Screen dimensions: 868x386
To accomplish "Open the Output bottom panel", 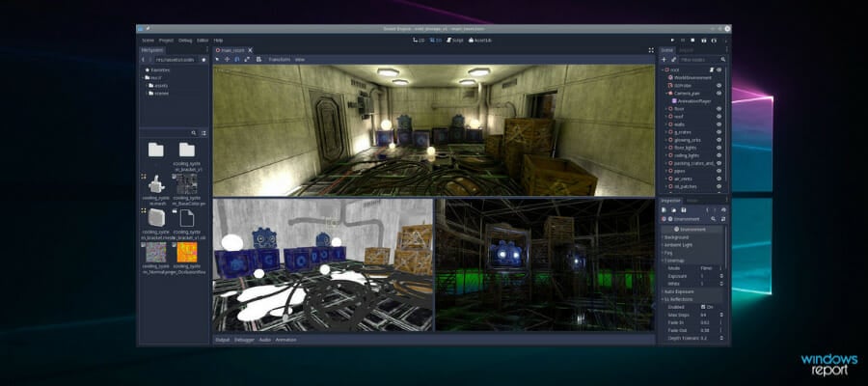I will click(x=223, y=340).
